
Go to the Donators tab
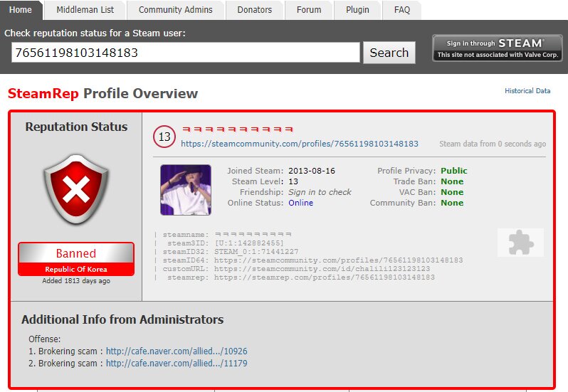pos(255,10)
